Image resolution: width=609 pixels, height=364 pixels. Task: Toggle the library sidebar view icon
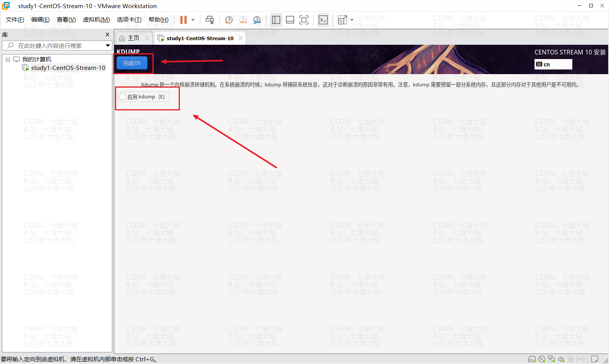click(x=276, y=20)
